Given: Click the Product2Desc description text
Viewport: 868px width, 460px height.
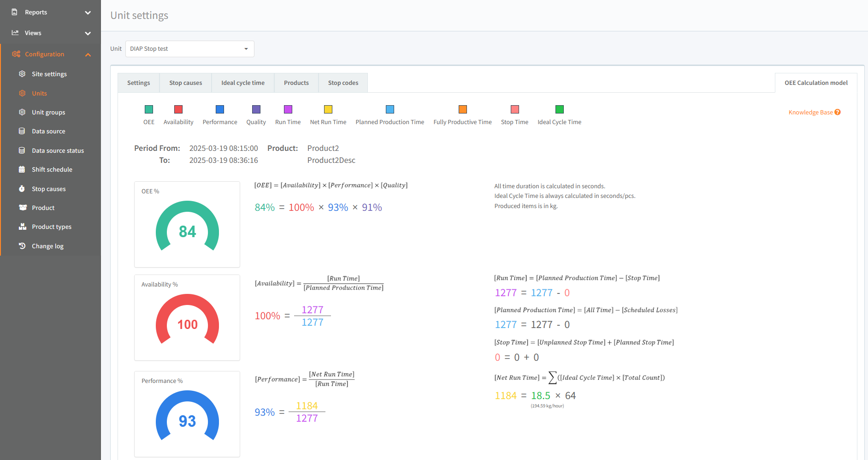Looking at the screenshot, I should point(331,160).
